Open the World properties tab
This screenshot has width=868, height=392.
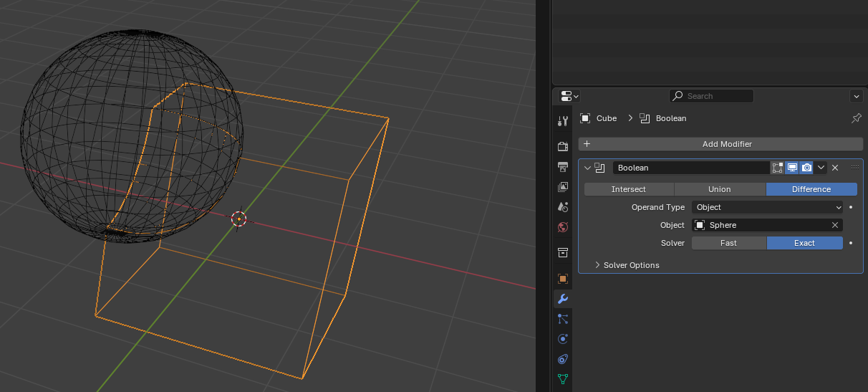pos(563,227)
